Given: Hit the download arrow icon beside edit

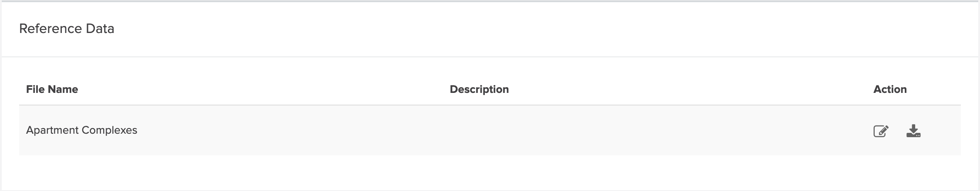Looking at the screenshot, I should point(913,131).
